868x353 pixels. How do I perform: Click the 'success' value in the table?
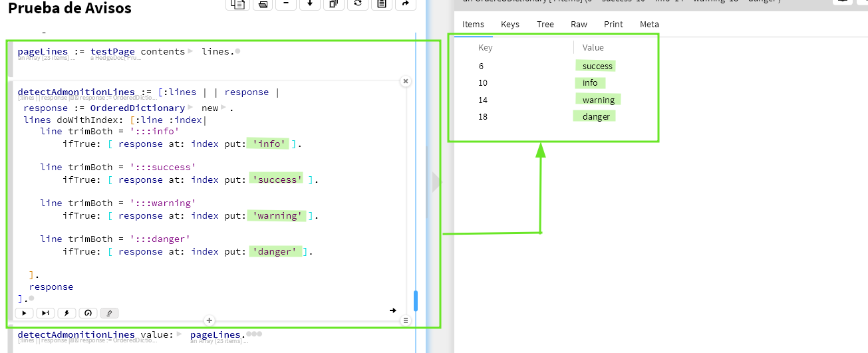[597, 66]
